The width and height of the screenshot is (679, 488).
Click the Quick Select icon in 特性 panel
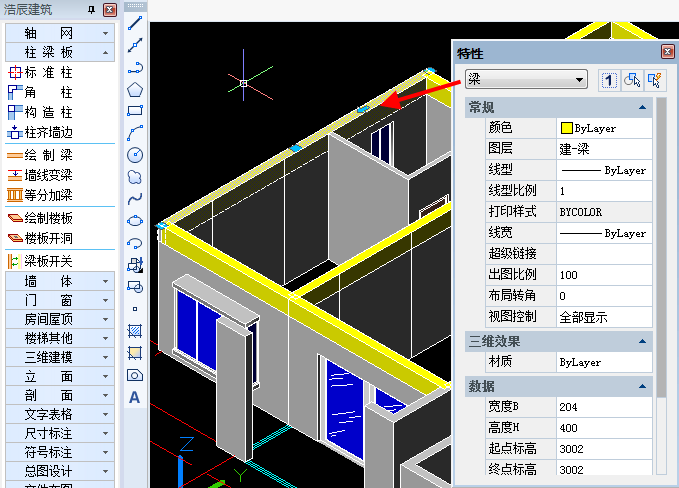coord(655,80)
